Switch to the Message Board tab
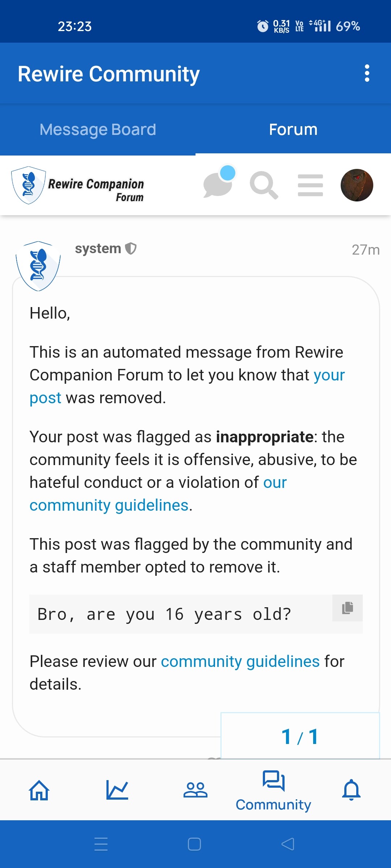Viewport: 391px width, 868px height. (98, 129)
